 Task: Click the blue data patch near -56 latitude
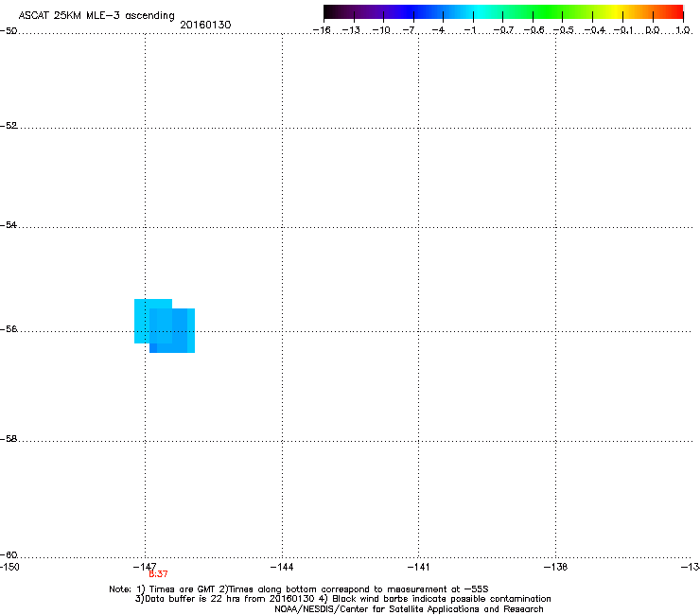click(x=165, y=326)
